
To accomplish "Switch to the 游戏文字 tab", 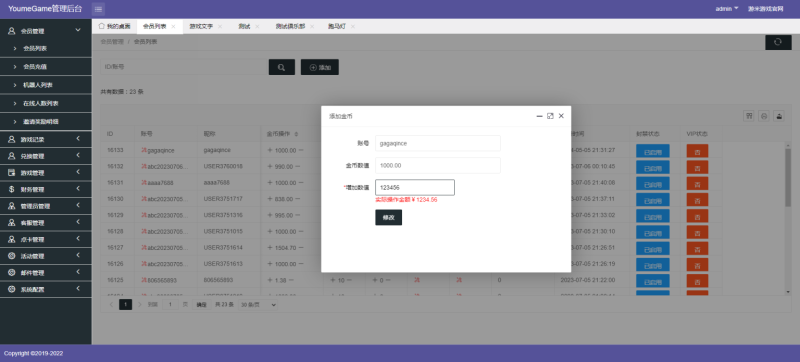I will click(x=201, y=27).
